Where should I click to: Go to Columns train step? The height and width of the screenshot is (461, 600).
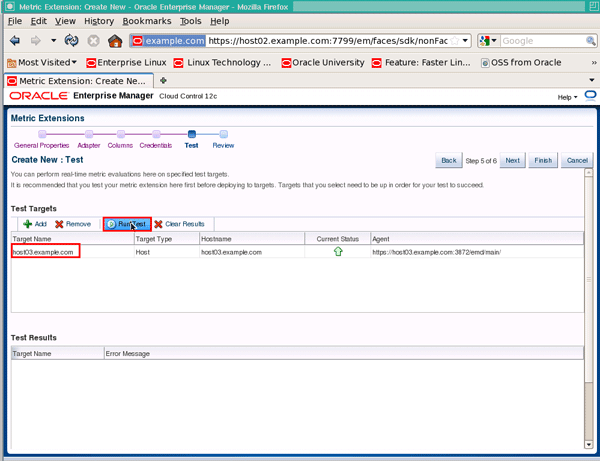click(x=120, y=145)
